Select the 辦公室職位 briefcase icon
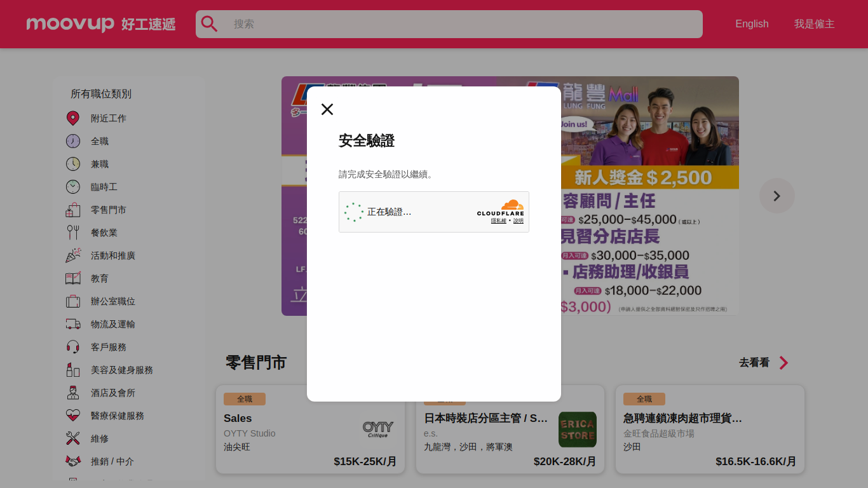This screenshot has width=868, height=488. click(73, 301)
